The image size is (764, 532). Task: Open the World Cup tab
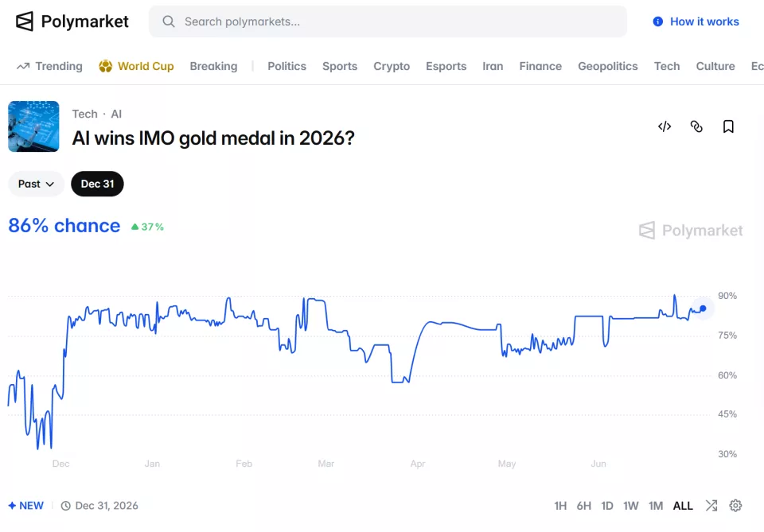(x=136, y=66)
